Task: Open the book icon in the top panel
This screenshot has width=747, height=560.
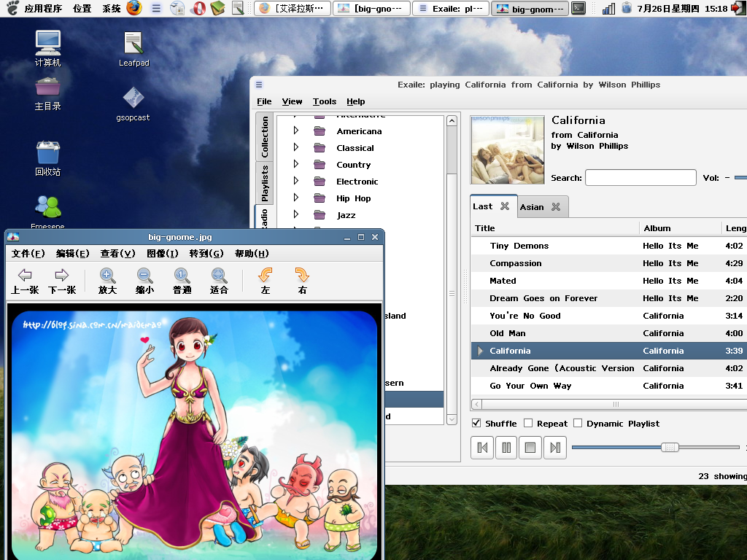Action: pyautogui.click(x=217, y=8)
